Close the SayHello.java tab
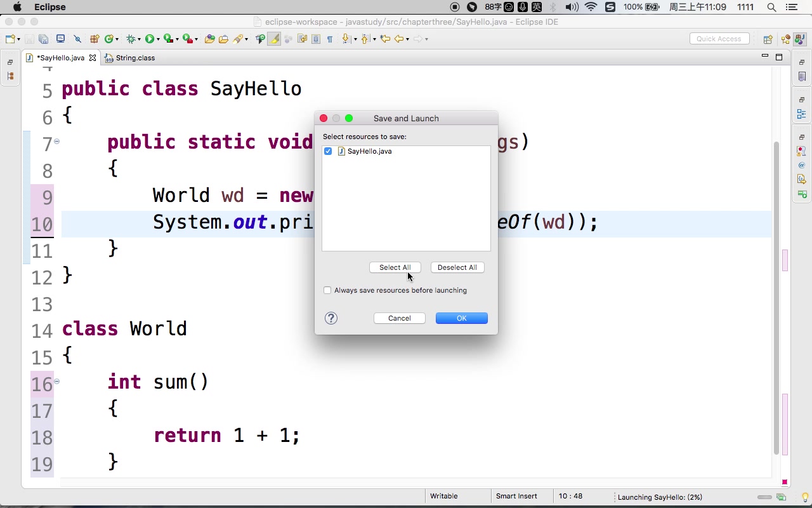The width and height of the screenshot is (812, 508). point(92,58)
